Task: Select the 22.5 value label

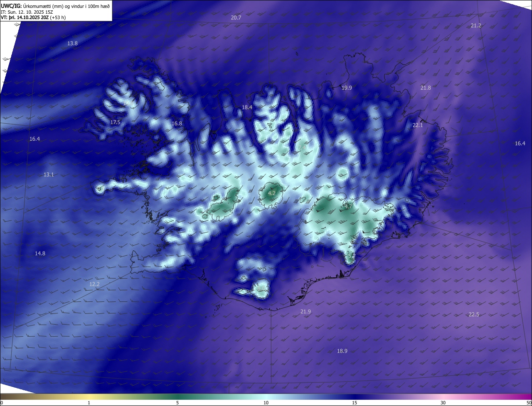Action: point(474,315)
